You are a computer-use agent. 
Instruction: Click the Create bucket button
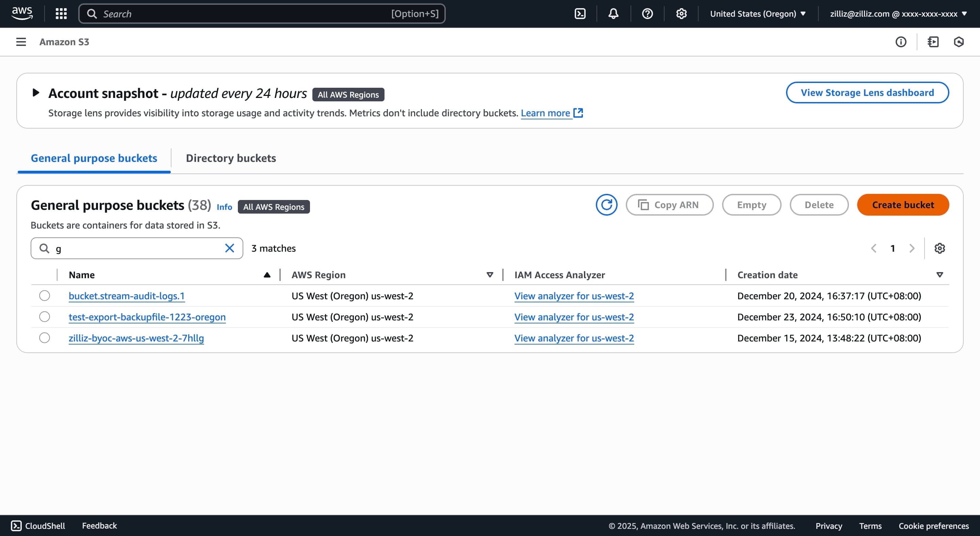point(903,205)
